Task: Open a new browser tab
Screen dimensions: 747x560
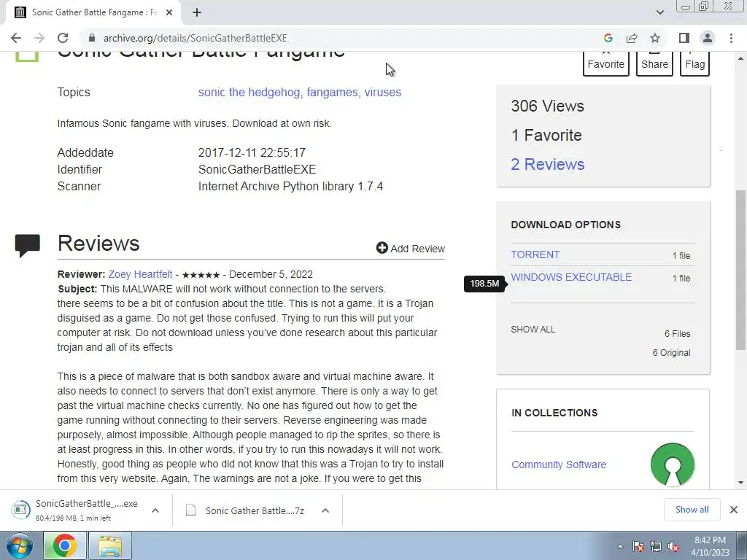Action: [x=197, y=12]
